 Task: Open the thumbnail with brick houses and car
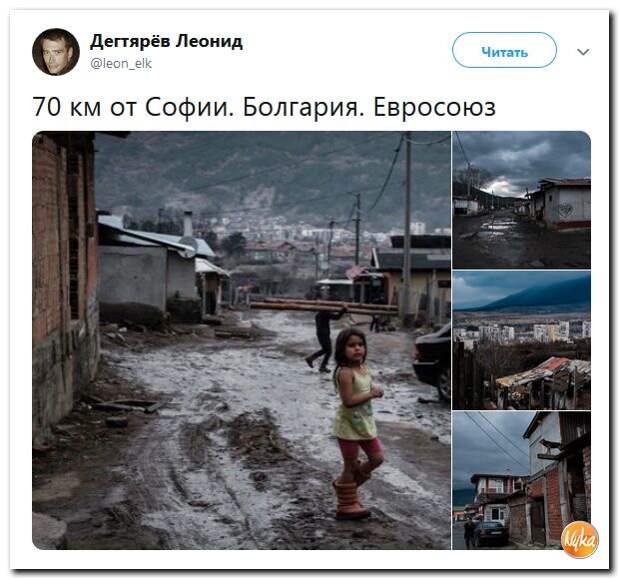pyautogui.click(x=522, y=480)
